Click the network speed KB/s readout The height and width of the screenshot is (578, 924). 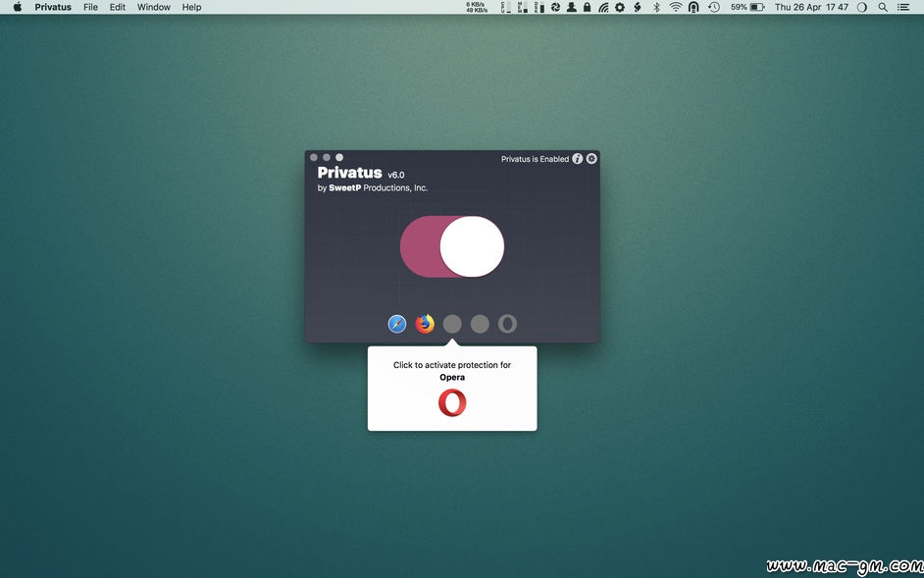point(477,7)
